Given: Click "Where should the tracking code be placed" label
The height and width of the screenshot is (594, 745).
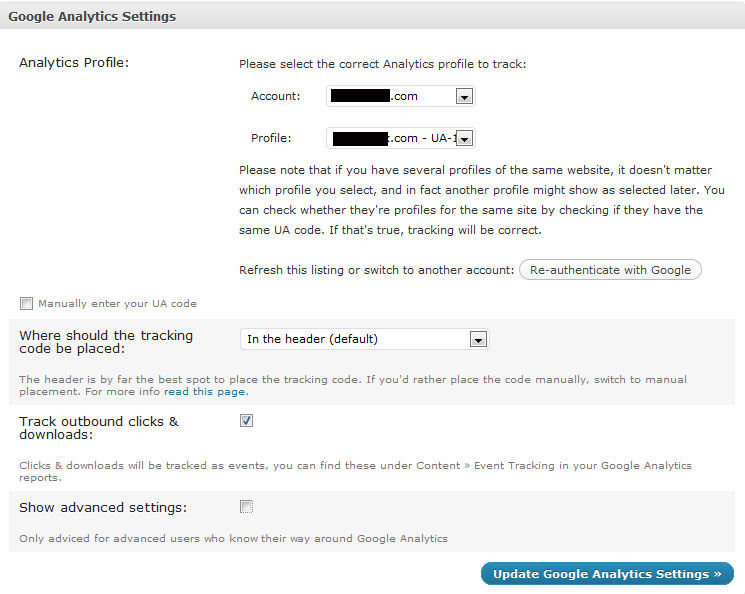Looking at the screenshot, I should pos(106,342).
